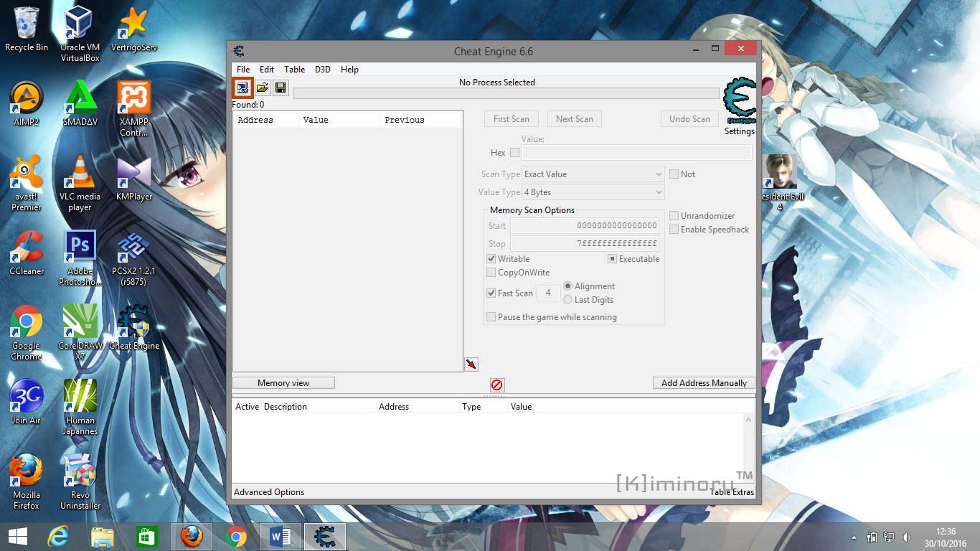Image resolution: width=980 pixels, height=551 pixels.
Task: Enable the Hex checkbox
Action: pos(514,152)
